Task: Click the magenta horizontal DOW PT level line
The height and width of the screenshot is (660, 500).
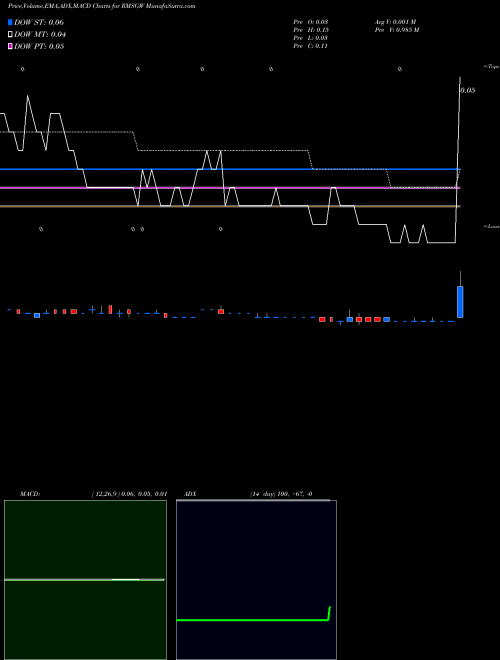Action: pyautogui.click(x=229, y=188)
